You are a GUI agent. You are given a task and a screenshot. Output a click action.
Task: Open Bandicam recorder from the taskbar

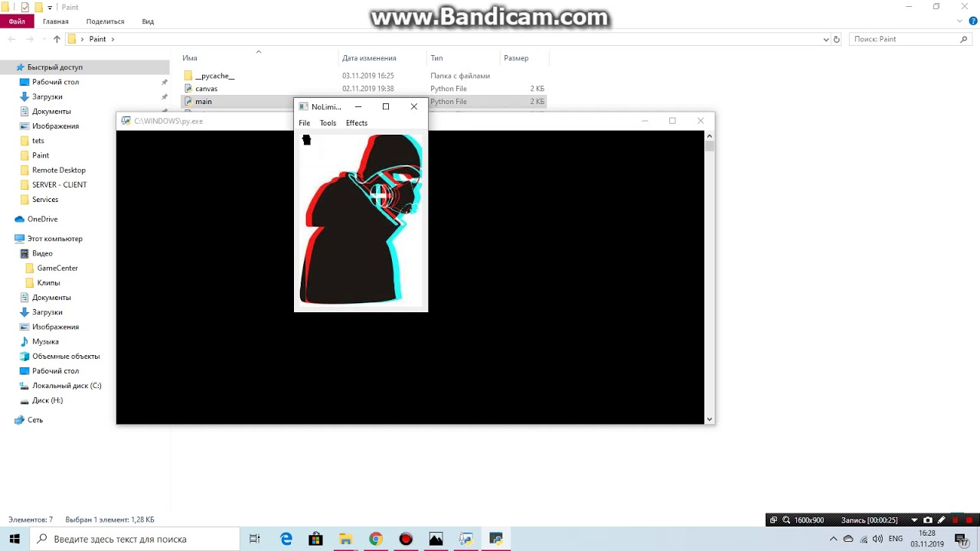406,539
